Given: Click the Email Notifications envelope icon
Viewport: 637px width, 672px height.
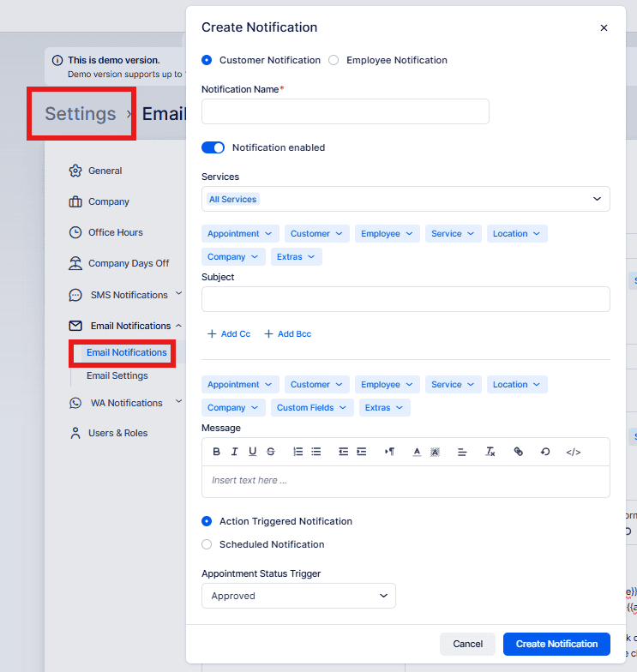Looking at the screenshot, I should pos(75,326).
